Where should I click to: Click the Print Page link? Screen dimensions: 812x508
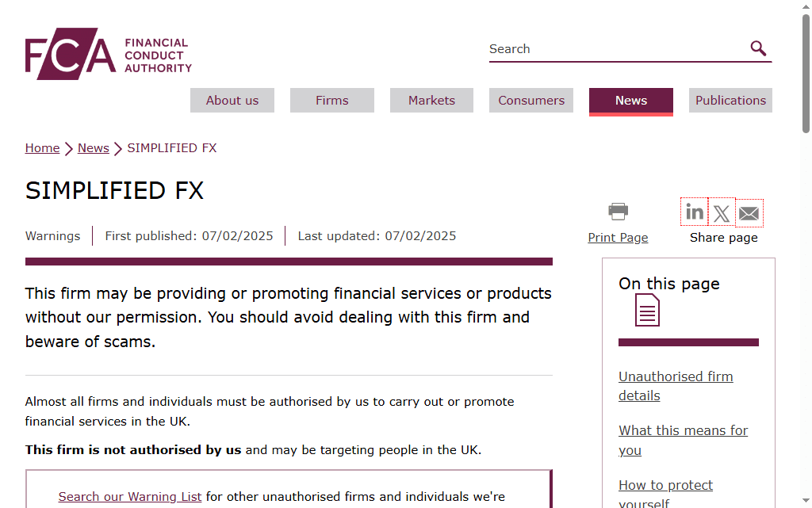(618, 238)
